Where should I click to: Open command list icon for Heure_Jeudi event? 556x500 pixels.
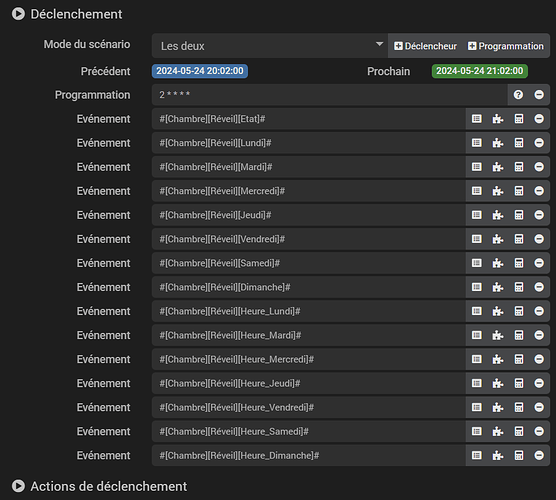click(477, 383)
